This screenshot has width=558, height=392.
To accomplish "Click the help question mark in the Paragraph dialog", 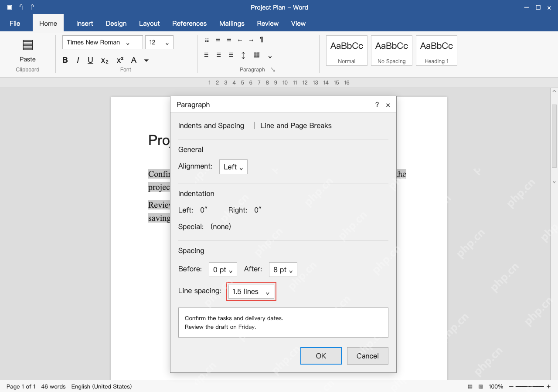I will pos(377,105).
